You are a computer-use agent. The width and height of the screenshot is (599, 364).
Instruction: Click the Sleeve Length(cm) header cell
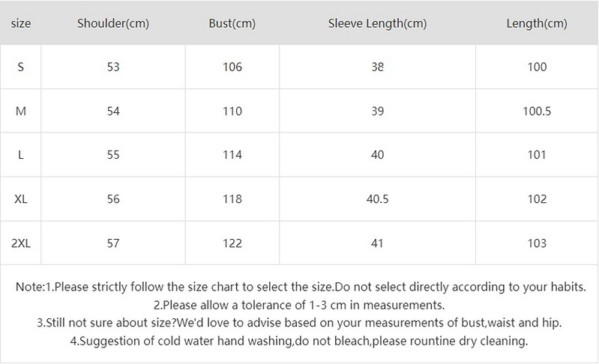point(377,23)
